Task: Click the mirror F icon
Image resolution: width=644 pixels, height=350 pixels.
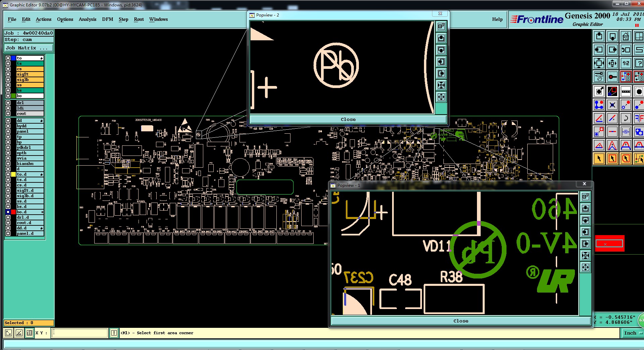Action: [x=639, y=118]
